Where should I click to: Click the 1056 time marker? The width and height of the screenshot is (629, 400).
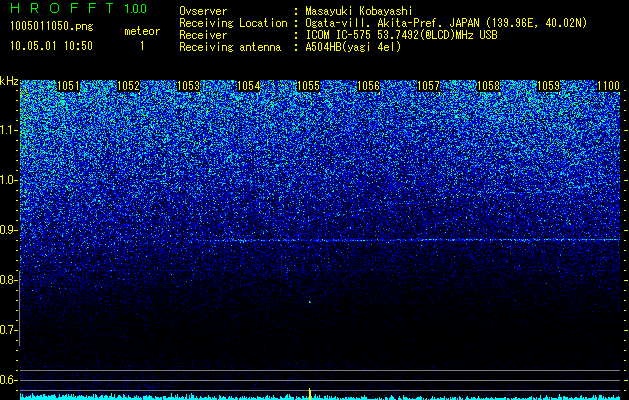point(368,86)
